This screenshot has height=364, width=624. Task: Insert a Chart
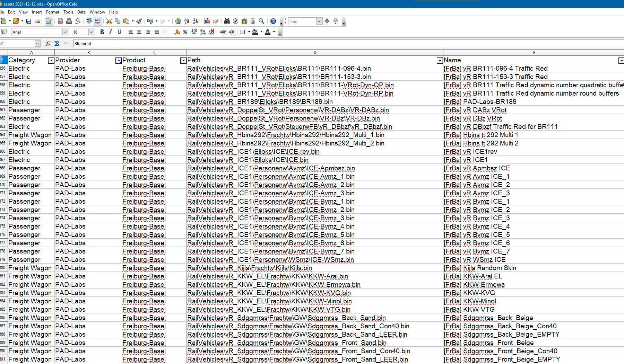pyautogui.click(x=207, y=21)
